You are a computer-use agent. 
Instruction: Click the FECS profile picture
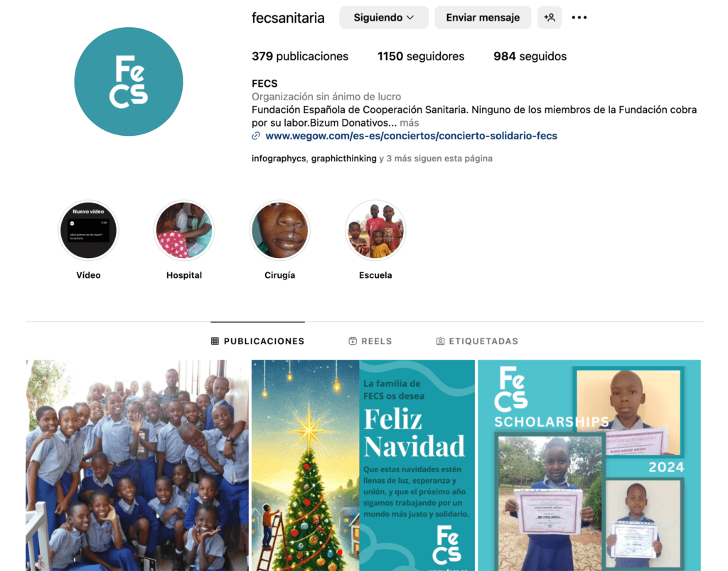point(129,82)
